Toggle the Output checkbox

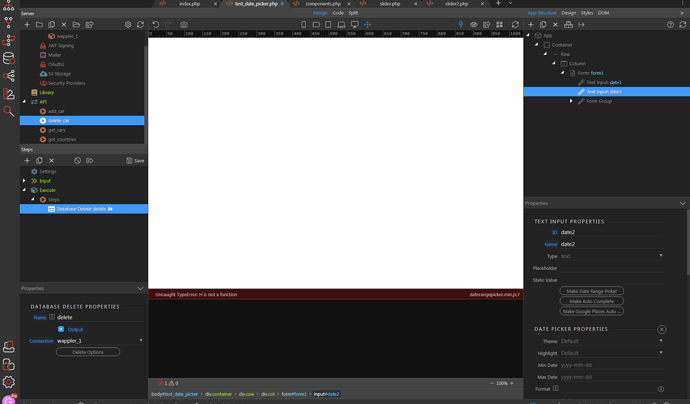pos(61,329)
